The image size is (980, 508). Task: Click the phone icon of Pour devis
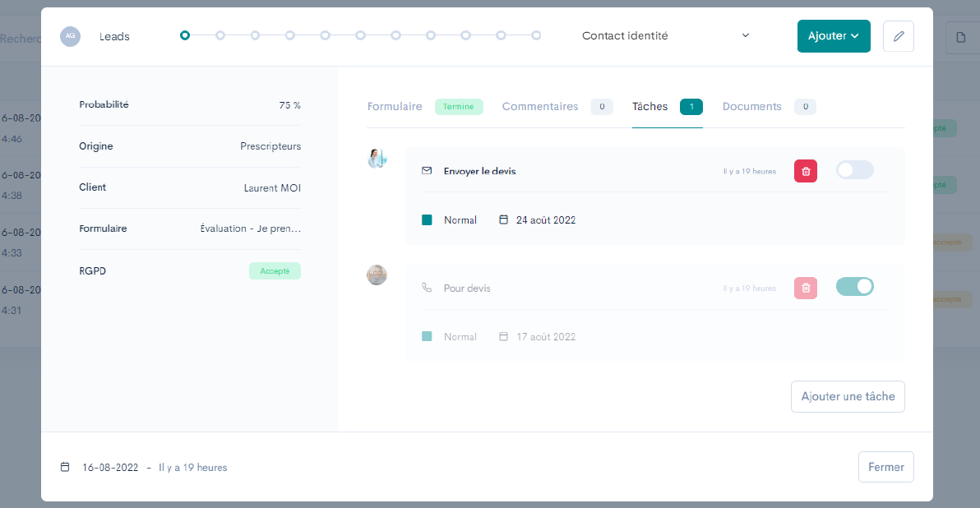pyautogui.click(x=427, y=288)
